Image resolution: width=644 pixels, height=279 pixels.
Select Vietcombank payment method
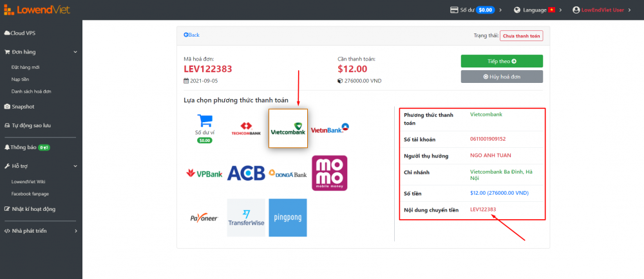click(288, 128)
